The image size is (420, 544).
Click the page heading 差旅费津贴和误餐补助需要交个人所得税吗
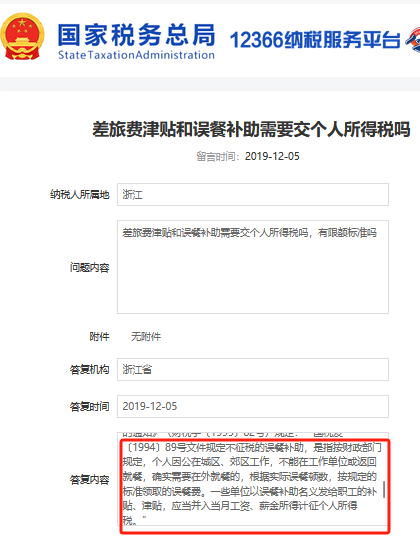click(251, 129)
